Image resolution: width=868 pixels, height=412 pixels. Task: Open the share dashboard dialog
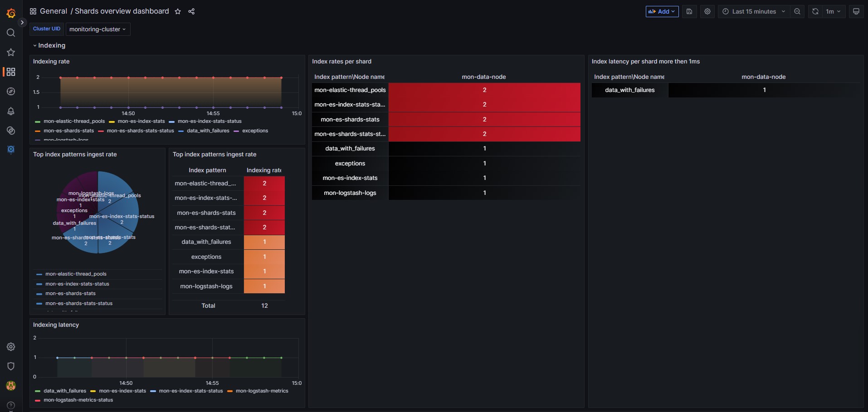coord(191,11)
